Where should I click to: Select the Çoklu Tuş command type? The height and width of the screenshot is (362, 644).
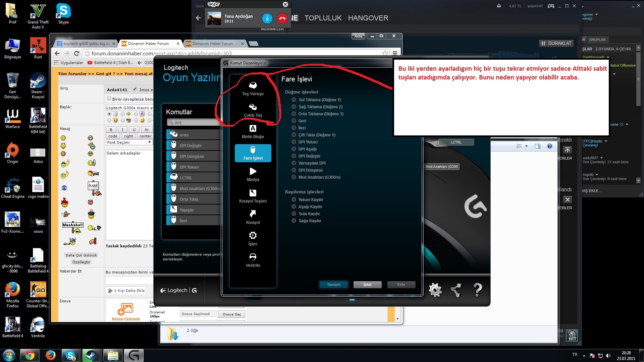click(x=253, y=110)
